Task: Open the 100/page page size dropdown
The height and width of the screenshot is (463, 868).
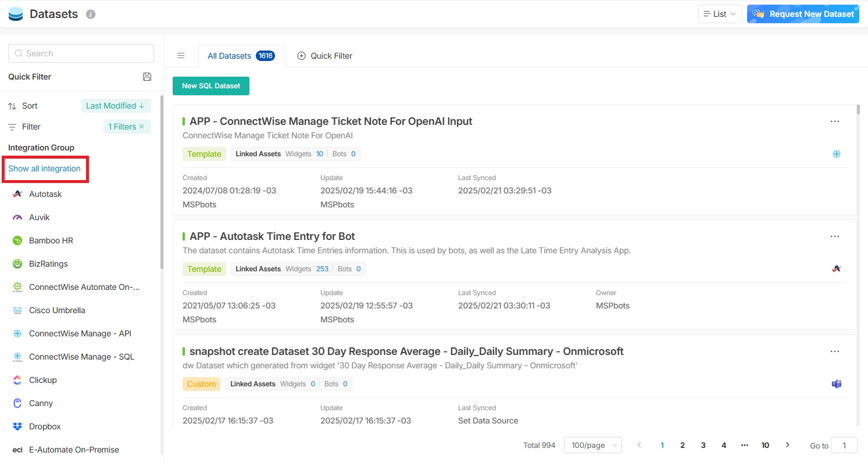Action: click(592, 445)
